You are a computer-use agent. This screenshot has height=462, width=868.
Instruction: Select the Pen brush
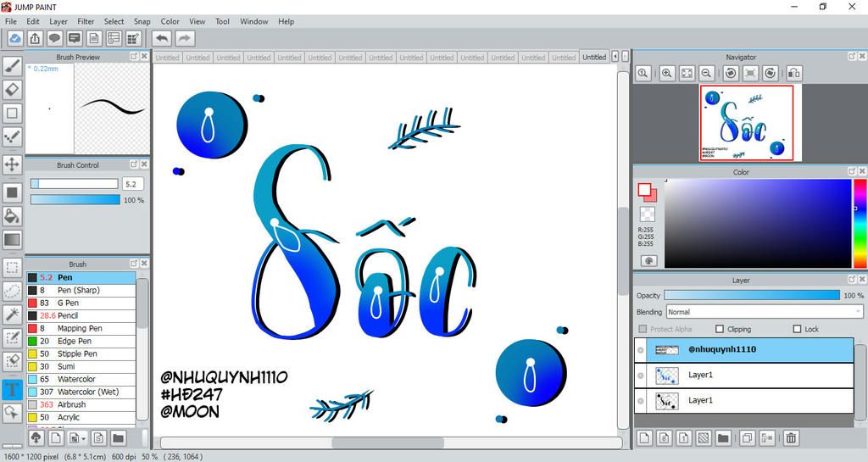point(81,277)
